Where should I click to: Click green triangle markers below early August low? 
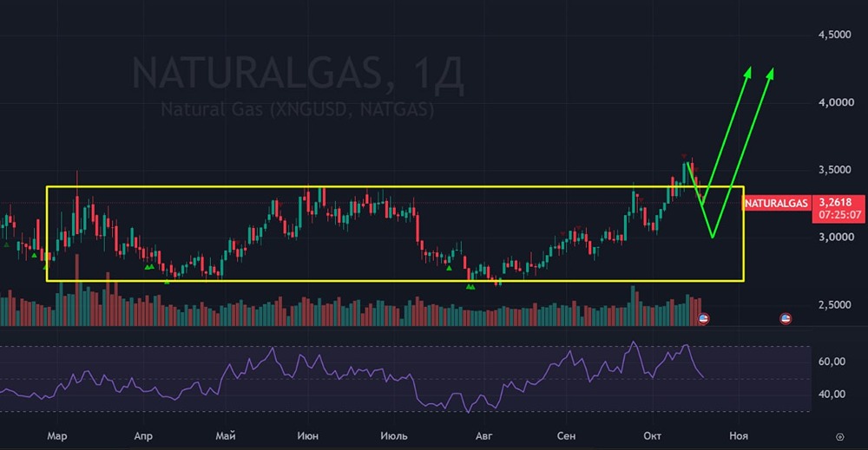tap(470, 287)
